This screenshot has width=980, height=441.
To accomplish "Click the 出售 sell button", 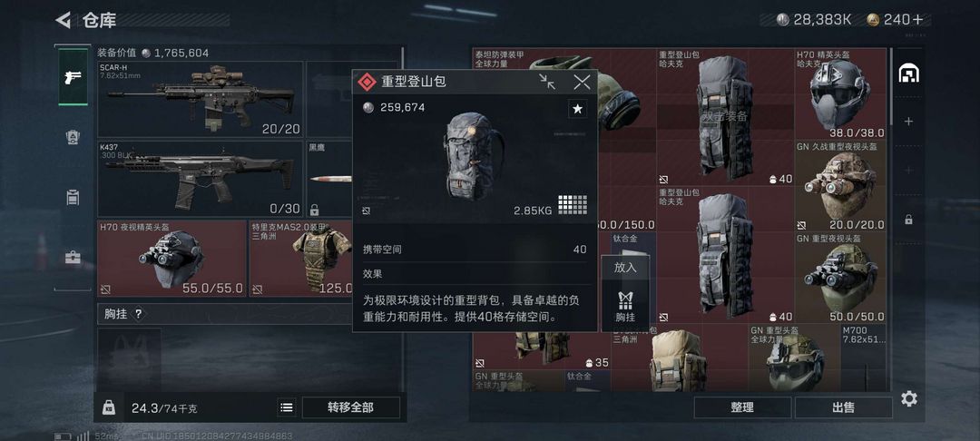I will 843,407.
